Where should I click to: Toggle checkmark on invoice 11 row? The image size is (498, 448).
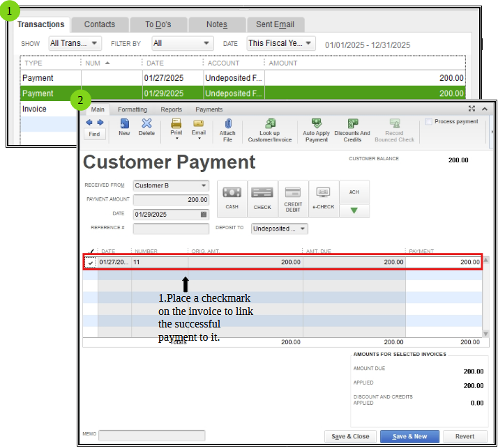[x=91, y=263]
